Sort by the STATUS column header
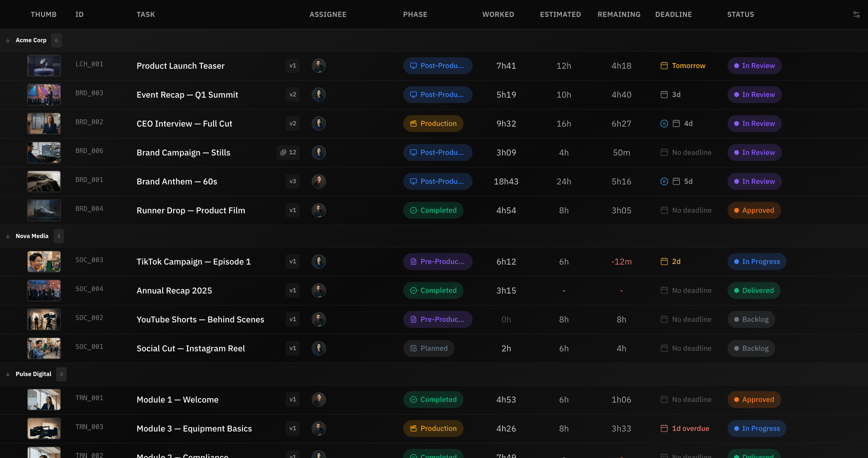Screen dimensions: 868x458 (740, 14)
